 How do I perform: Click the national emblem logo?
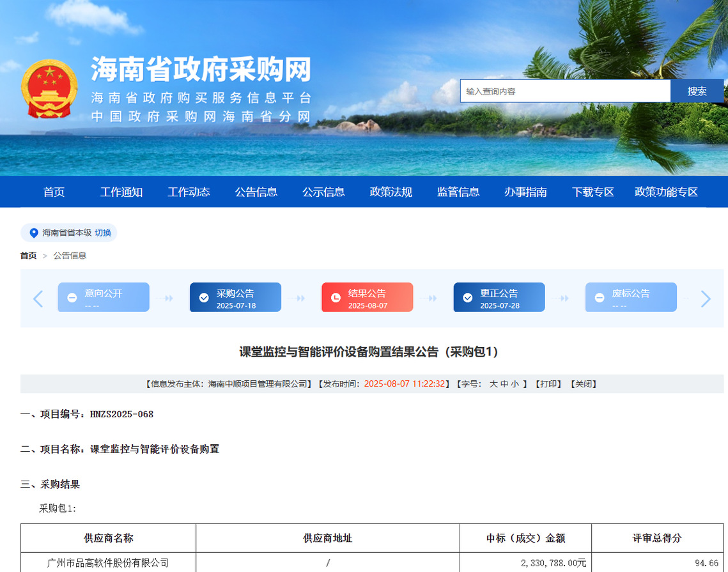click(x=49, y=88)
